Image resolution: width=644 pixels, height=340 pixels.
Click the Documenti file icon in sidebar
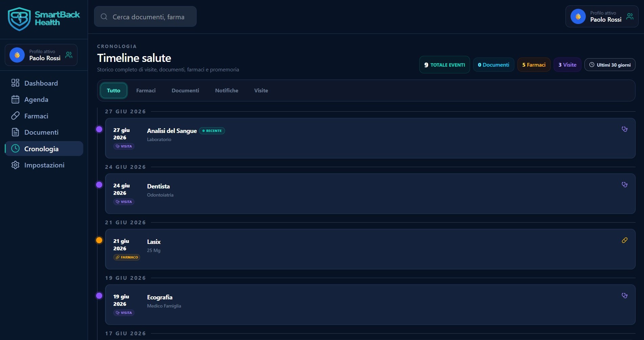[15, 132]
